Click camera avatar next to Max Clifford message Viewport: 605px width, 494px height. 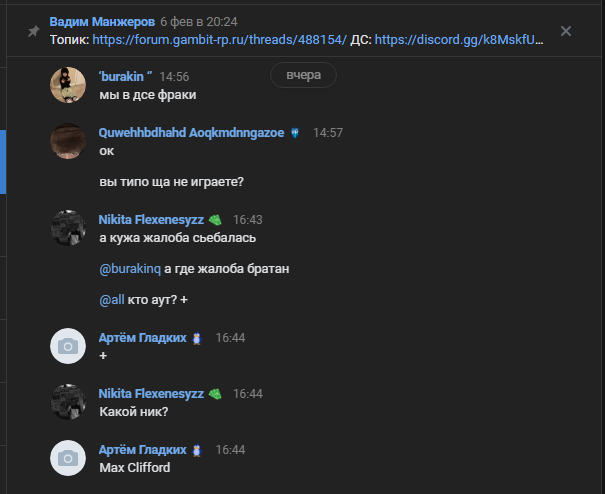pos(68,458)
